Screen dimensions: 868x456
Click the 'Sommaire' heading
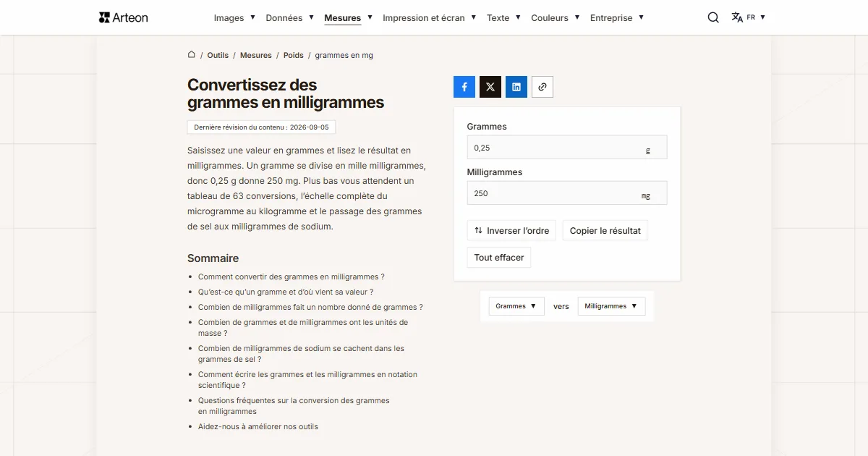[x=213, y=258]
